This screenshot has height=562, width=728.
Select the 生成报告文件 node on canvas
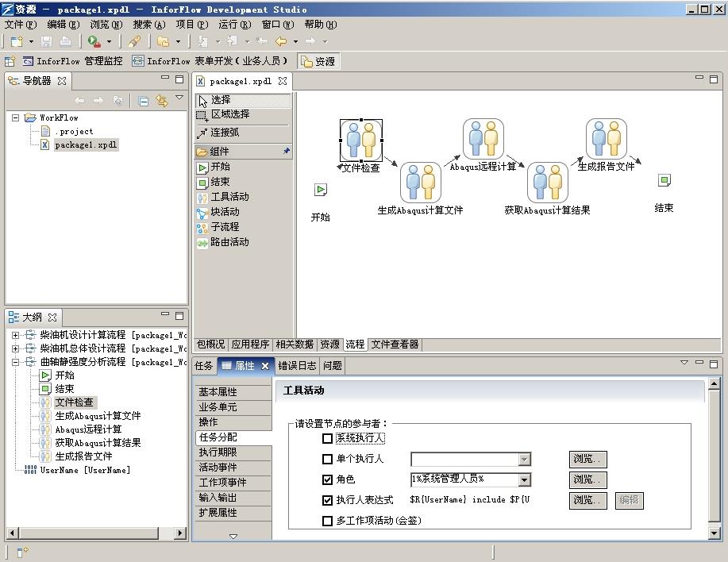pyautogui.click(x=607, y=138)
